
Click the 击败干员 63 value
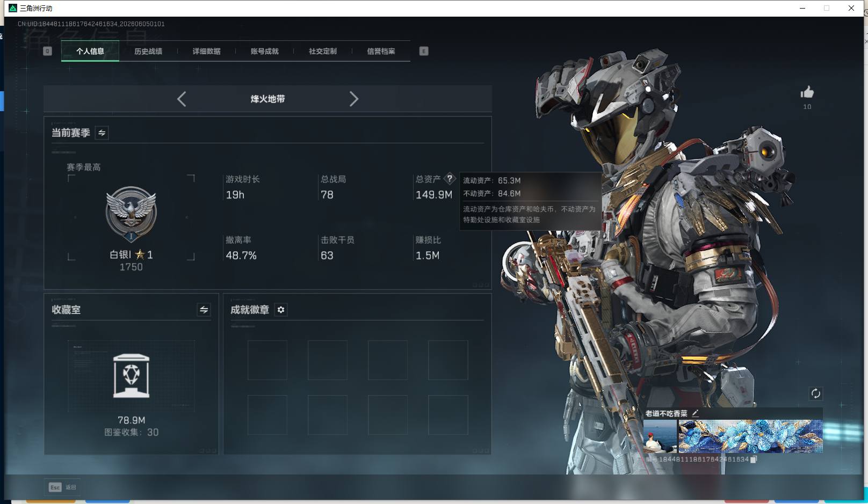[x=327, y=255]
